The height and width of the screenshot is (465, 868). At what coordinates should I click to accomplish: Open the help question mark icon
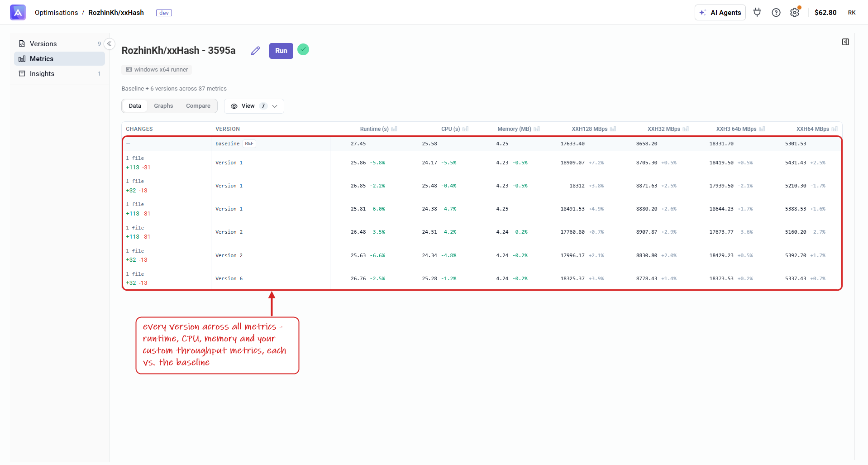coord(776,12)
